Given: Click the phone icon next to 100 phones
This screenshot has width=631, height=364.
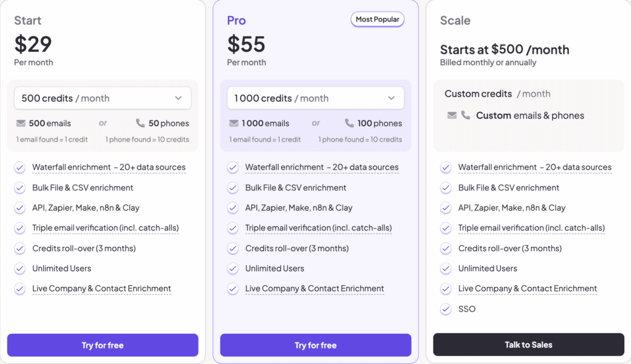Looking at the screenshot, I should point(349,123).
